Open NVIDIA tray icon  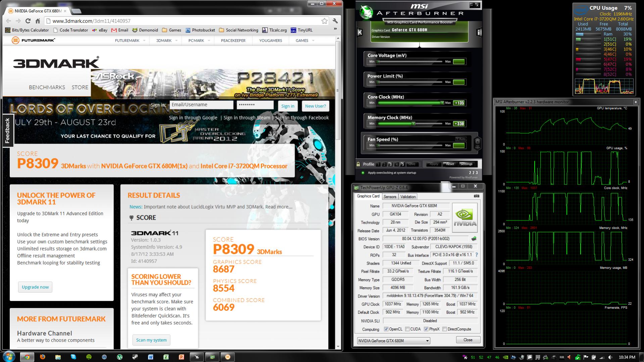(x=505, y=357)
